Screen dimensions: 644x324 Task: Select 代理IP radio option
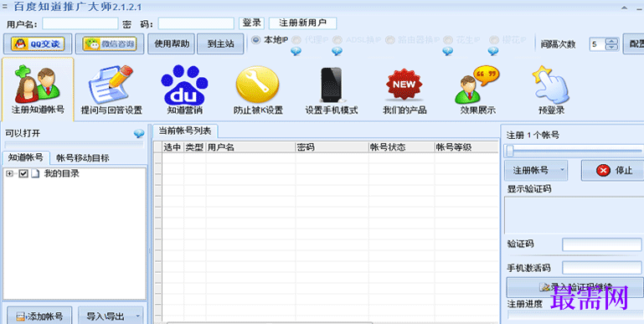[x=296, y=40]
